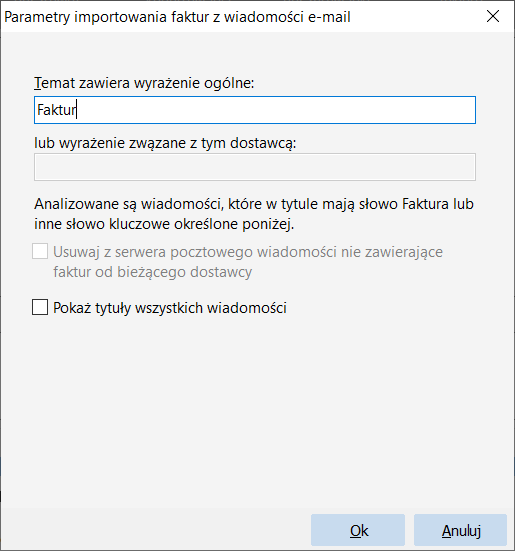Click the blank footer area left of Ok button
Image resolution: width=515 pixels, height=551 pixels.
(155, 530)
